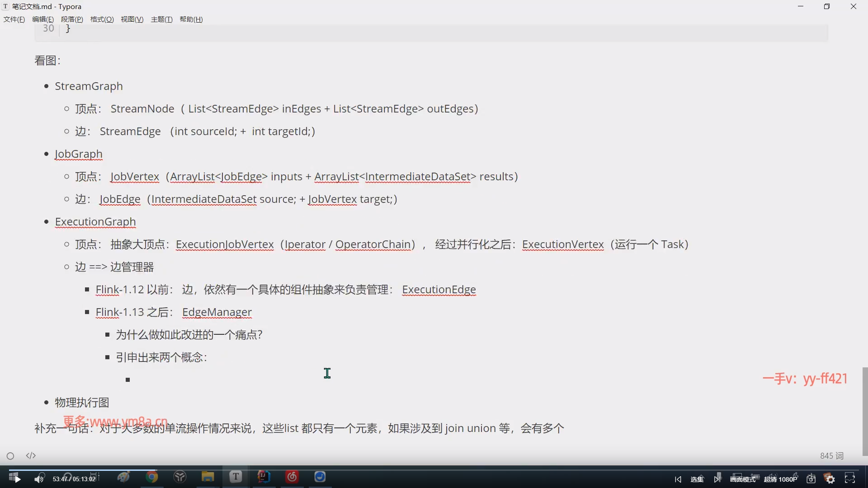Viewport: 868px width, 488px height.
Task: Expand the 画面模式 picture mode options
Action: click(x=743, y=479)
